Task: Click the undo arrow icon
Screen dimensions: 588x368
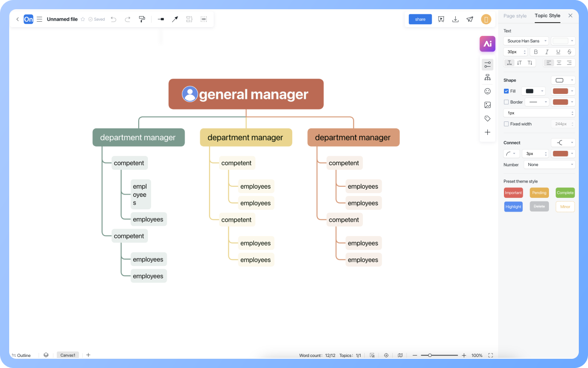Action: click(x=113, y=19)
